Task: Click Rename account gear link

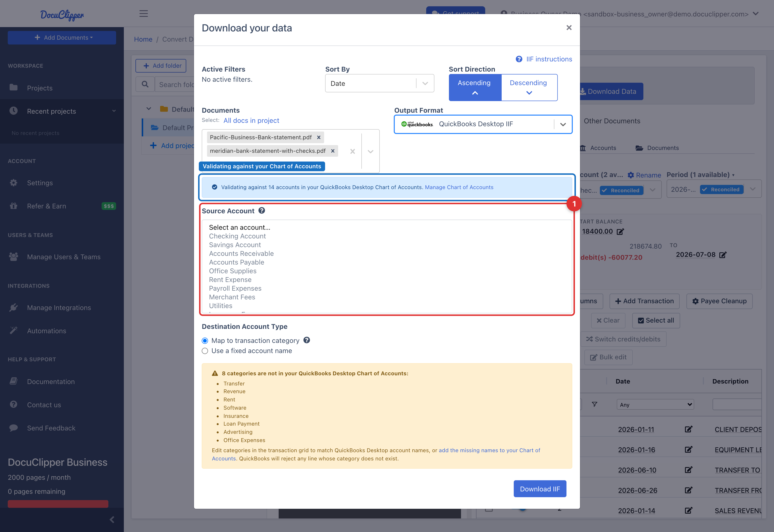Action: point(644,175)
